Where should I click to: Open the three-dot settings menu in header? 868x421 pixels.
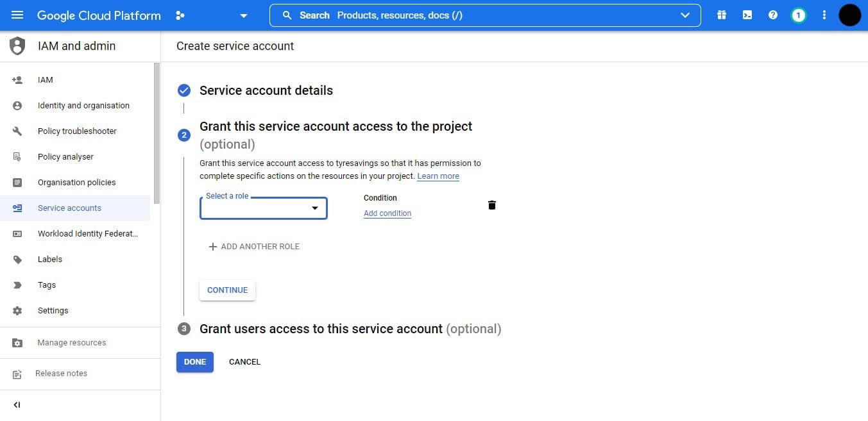824,15
